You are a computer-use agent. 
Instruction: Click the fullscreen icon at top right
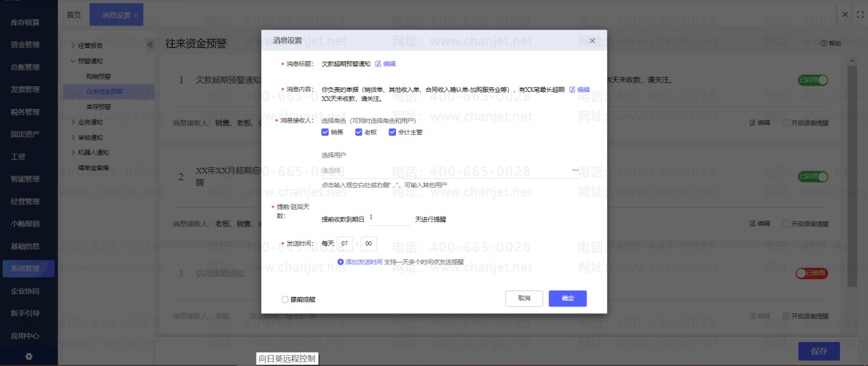pyautogui.click(x=860, y=14)
